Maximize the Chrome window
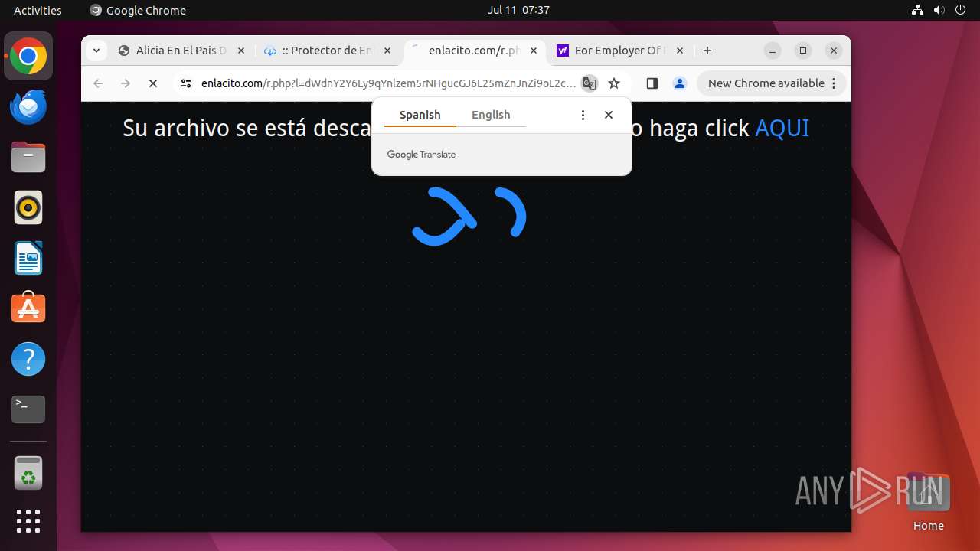Screen dimensions: 980x551 pyautogui.click(x=803, y=51)
